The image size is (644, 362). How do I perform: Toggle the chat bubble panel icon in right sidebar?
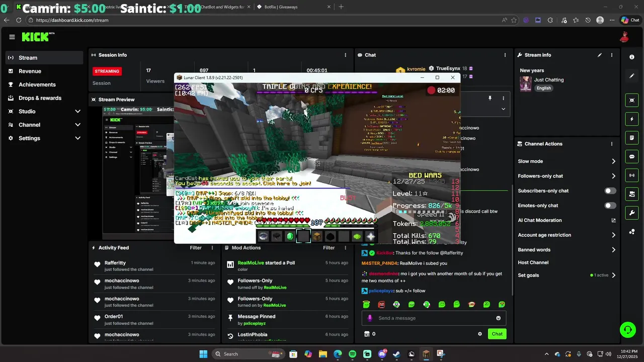coord(632,157)
